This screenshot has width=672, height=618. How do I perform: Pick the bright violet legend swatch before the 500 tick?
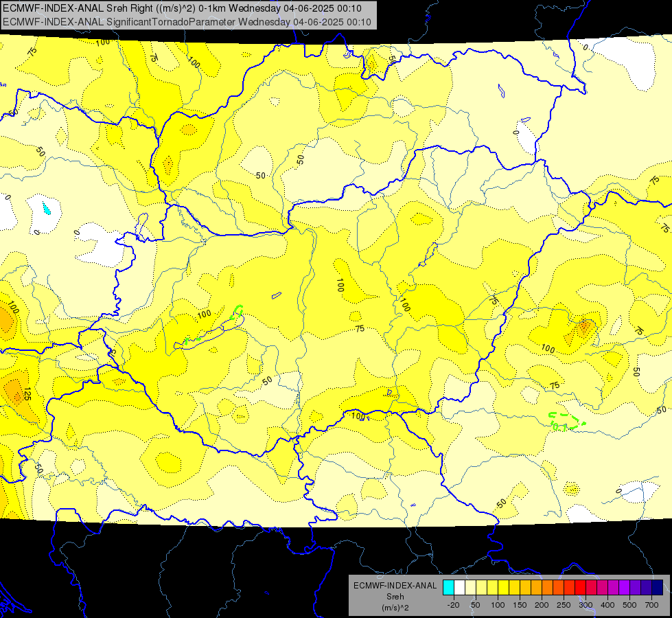point(625,587)
